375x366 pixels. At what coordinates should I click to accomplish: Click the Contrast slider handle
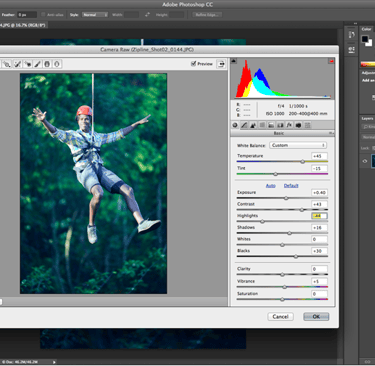coord(302,210)
